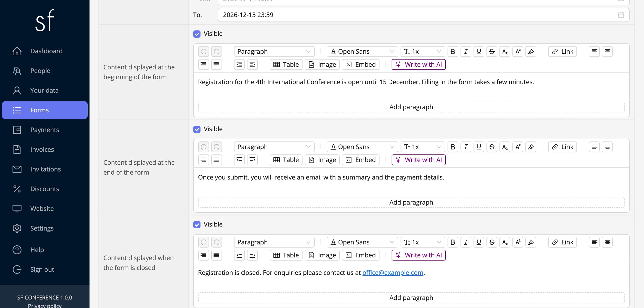The height and width of the screenshot is (308, 644).
Task: Click Bold in the form-closed editor
Action: (x=453, y=242)
